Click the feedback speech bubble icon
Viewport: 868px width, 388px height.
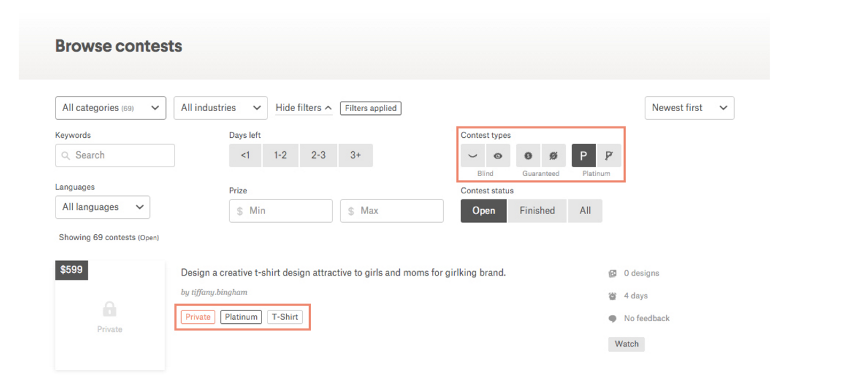pos(613,319)
